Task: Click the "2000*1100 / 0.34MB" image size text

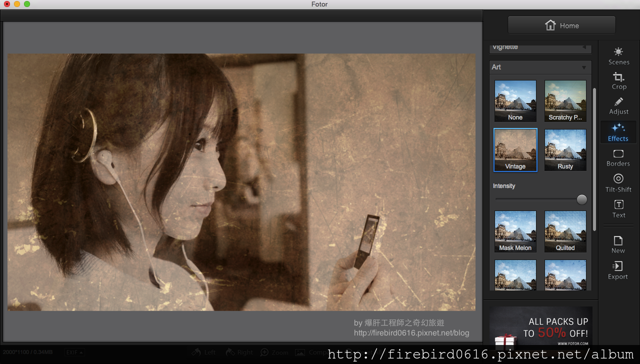Action: pos(28,352)
